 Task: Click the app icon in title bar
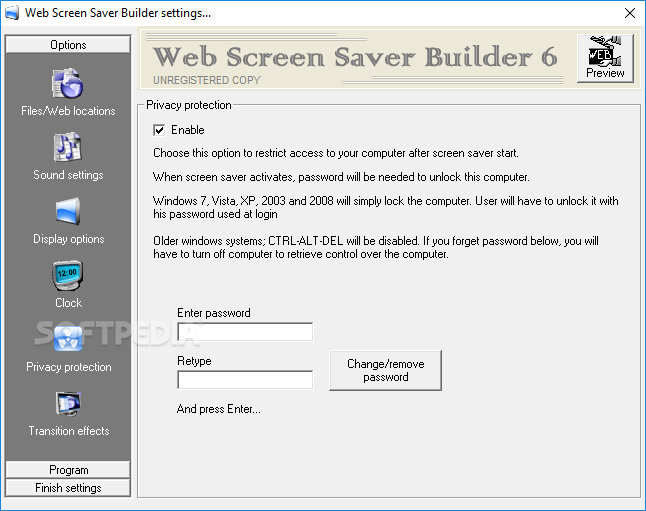pyautogui.click(x=12, y=13)
